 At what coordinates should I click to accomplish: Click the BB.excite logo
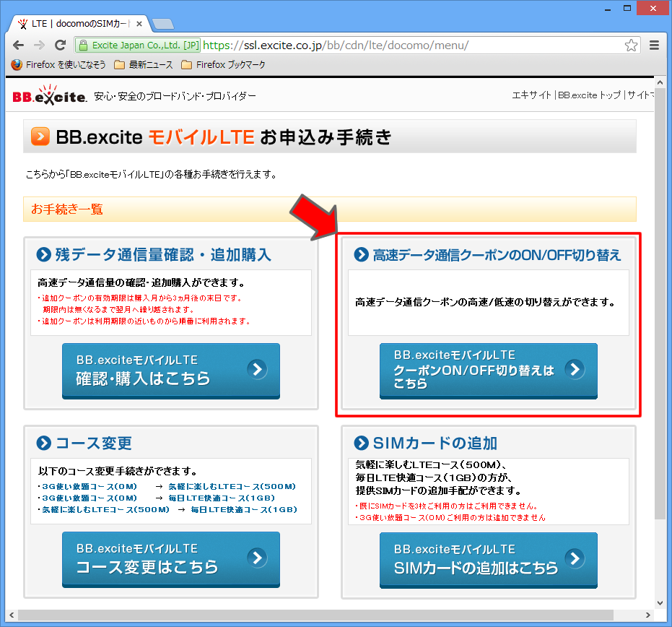[50, 95]
